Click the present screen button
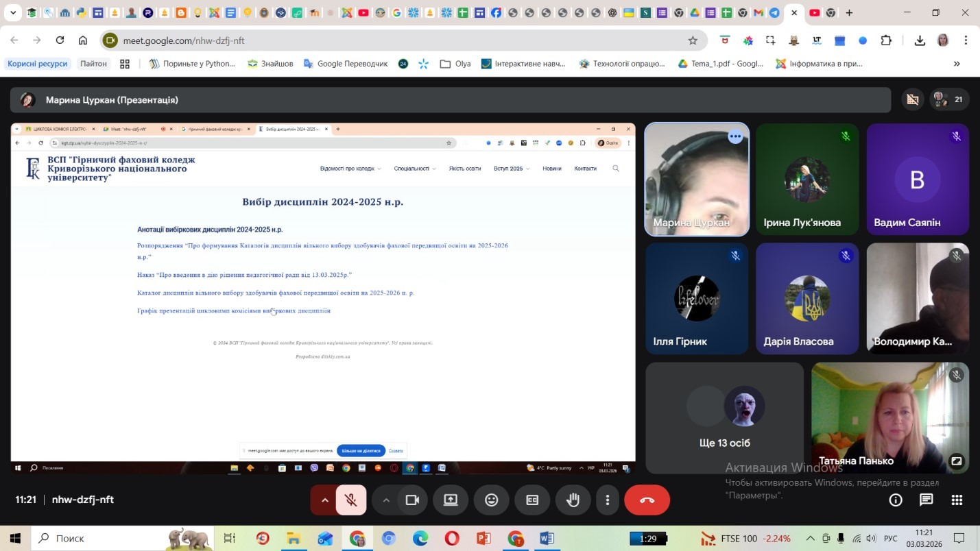980x551 pixels. (451, 500)
